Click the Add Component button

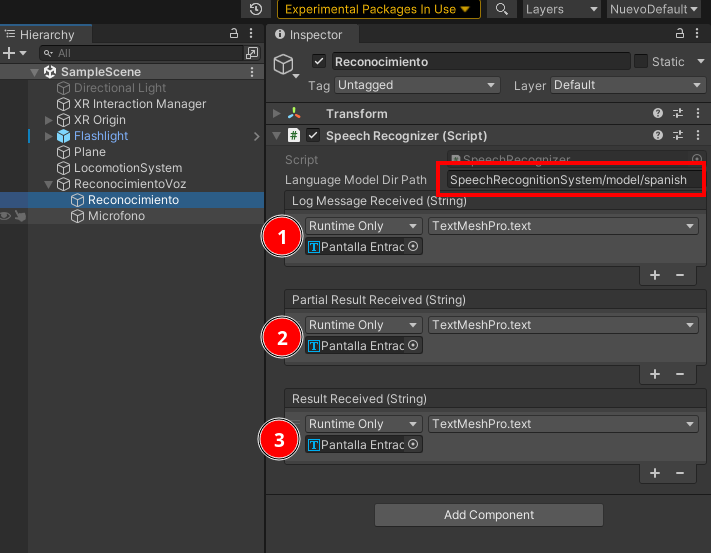tap(488, 515)
